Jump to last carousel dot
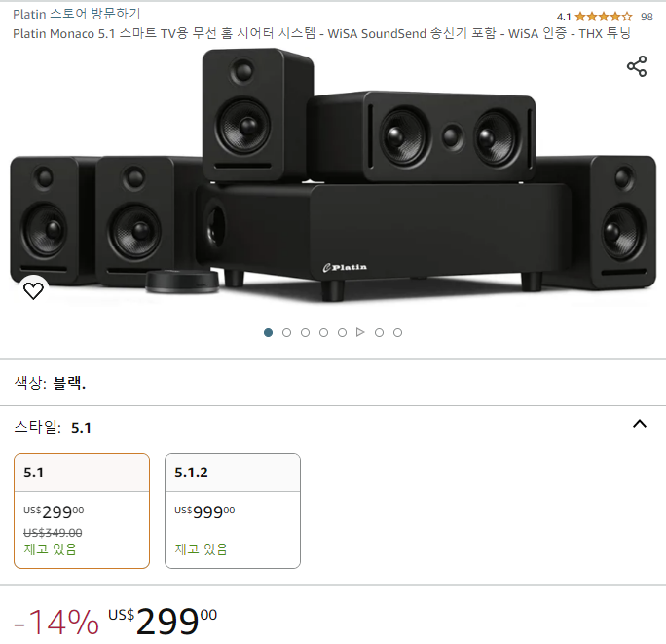Viewport: 666px width, 644px height. coord(397,332)
